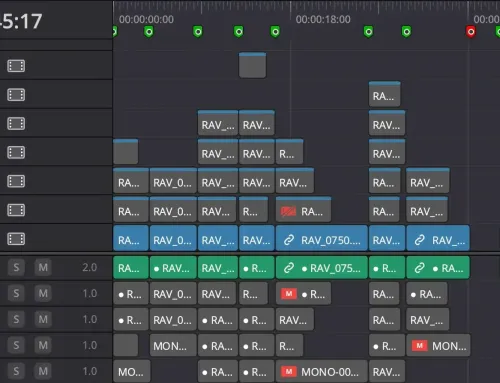
Task: Select the MONO-00 audio clip
Action: pyautogui.click(x=322, y=371)
